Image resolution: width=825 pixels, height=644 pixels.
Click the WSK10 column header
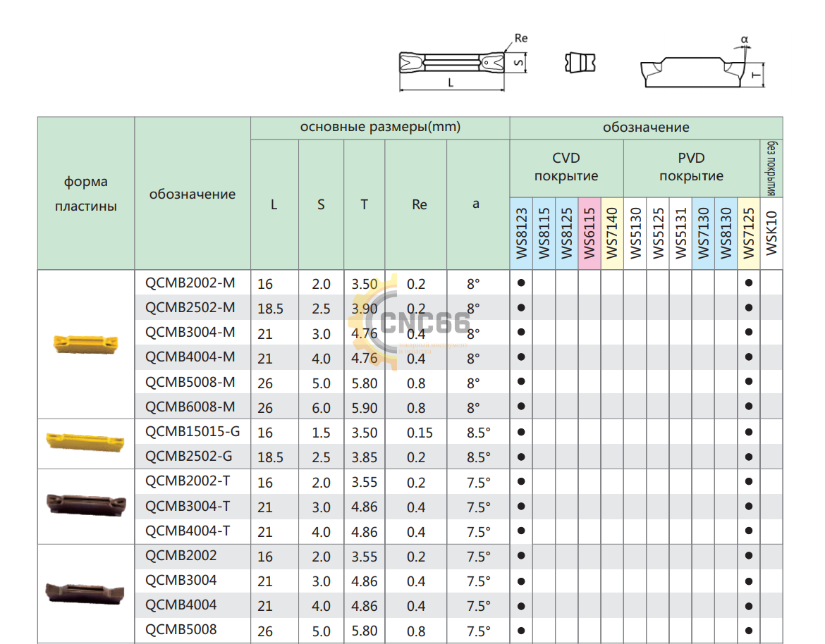[x=771, y=233]
